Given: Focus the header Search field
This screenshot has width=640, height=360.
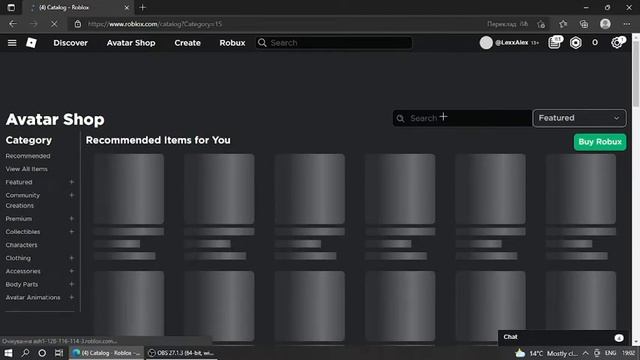Looking at the screenshot, I should (x=334, y=43).
